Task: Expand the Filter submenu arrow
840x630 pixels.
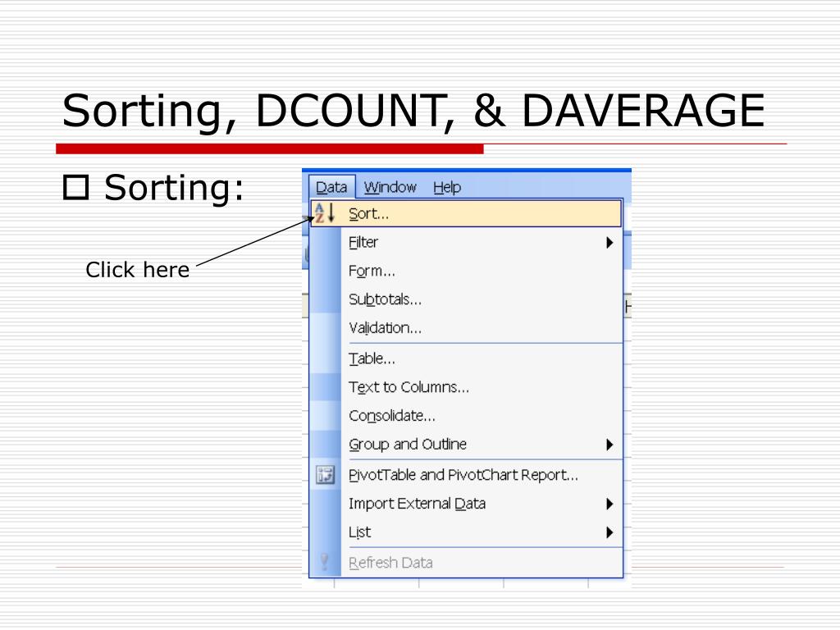Action: (609, 243)
